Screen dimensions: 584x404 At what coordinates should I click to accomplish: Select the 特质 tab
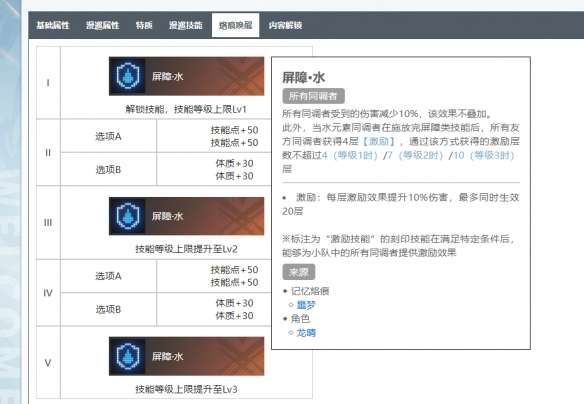144,25
